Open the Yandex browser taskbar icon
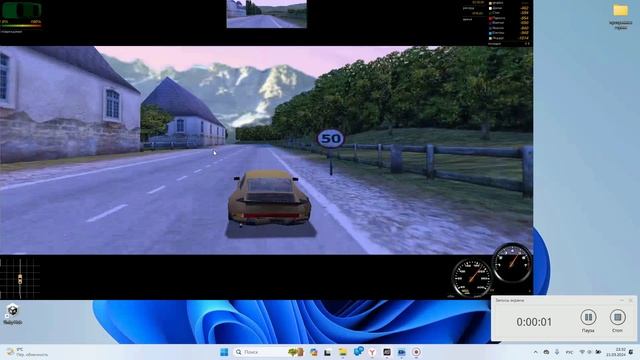The width and height of the screenshot is (640, 360). (372, 352)
